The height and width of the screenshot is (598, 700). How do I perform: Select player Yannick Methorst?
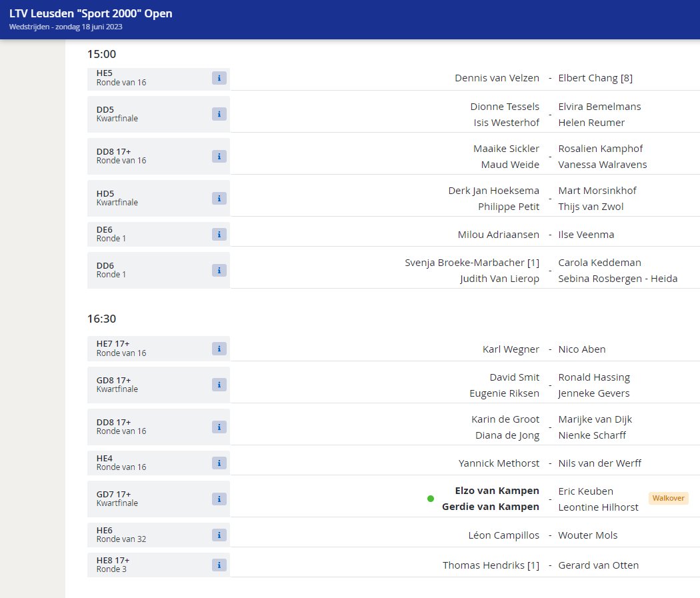[499, 463]
